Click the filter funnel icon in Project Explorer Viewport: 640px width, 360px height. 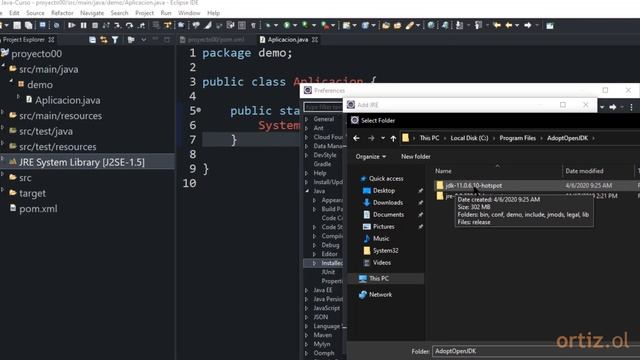[115, 40]
